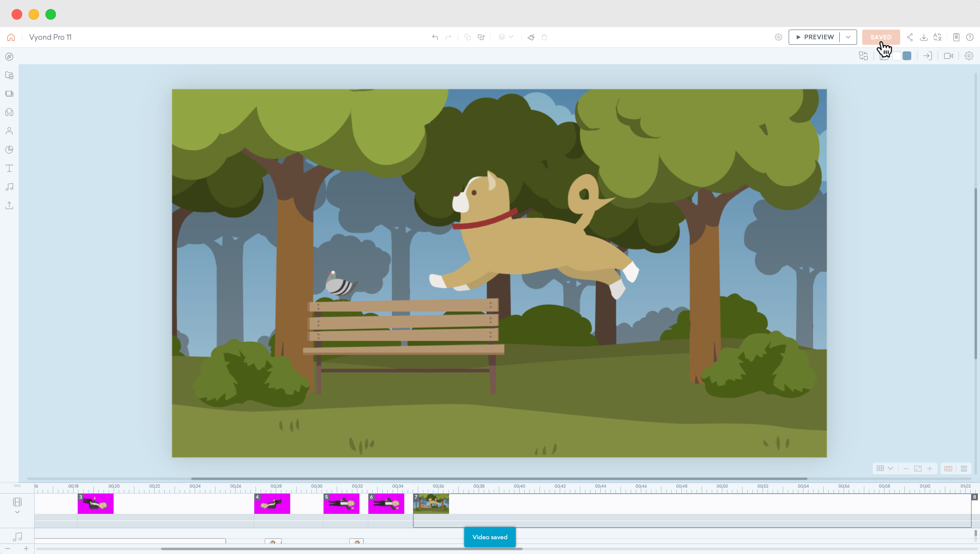Open the Text tool in sidebar
Viewport: 980px width, 554px height.
click(9, 168)
